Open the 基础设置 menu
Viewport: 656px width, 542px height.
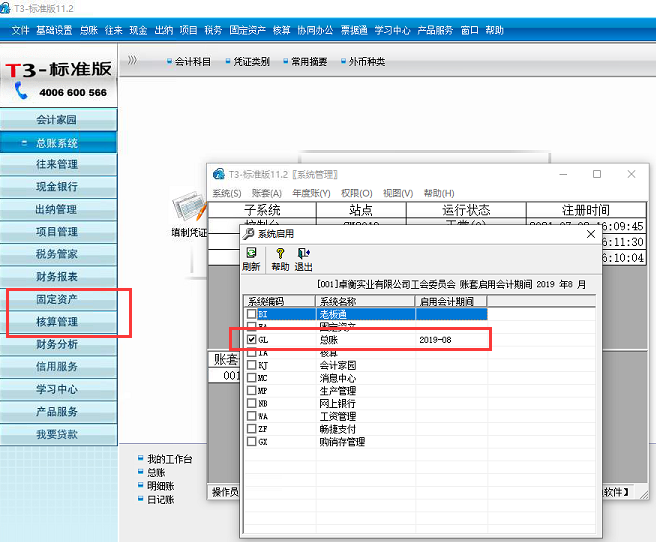54,30
